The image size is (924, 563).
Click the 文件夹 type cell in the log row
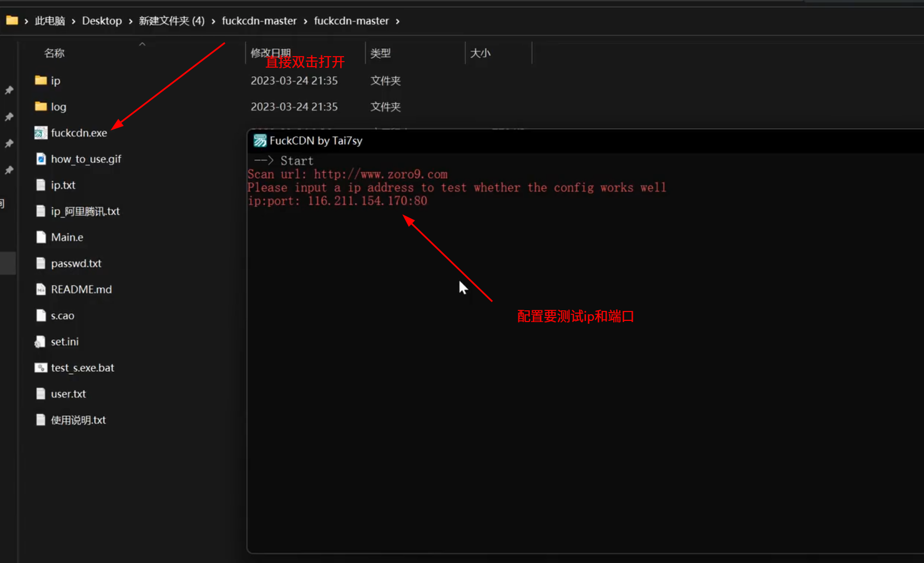[x=386, y=107]
